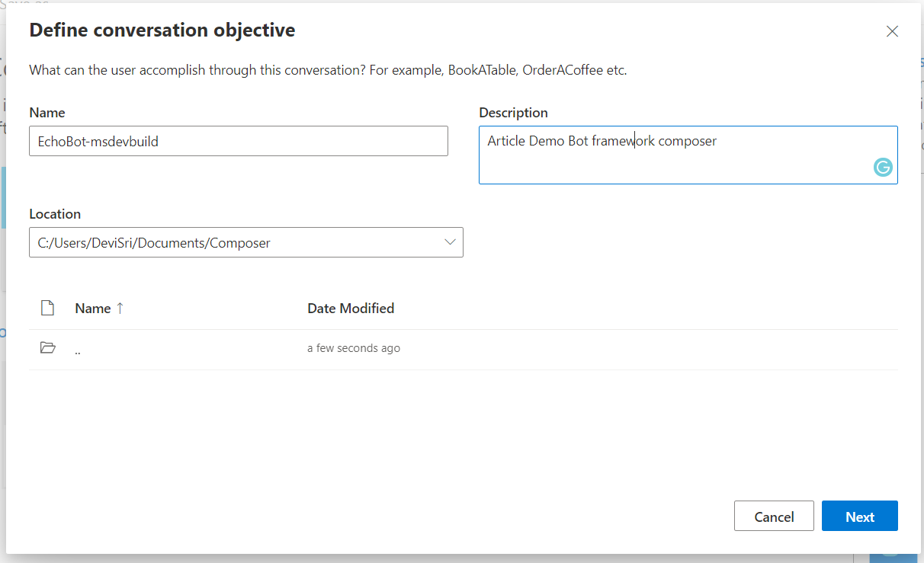This screenshot has height=563, width=924.
Task: Click into the Description text area
Action: tap(688, 155)
